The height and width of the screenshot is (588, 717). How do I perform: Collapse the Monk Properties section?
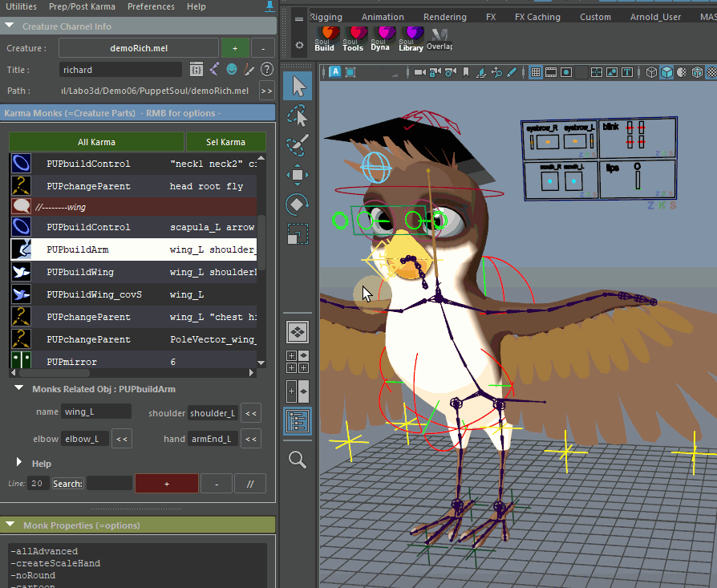(x=10, y=525)
